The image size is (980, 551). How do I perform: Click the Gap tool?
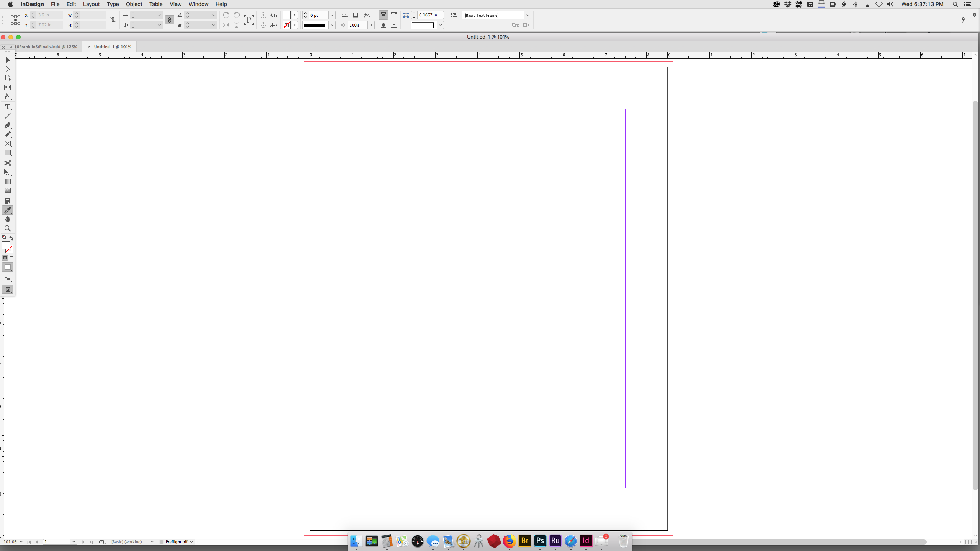point(8,87)
